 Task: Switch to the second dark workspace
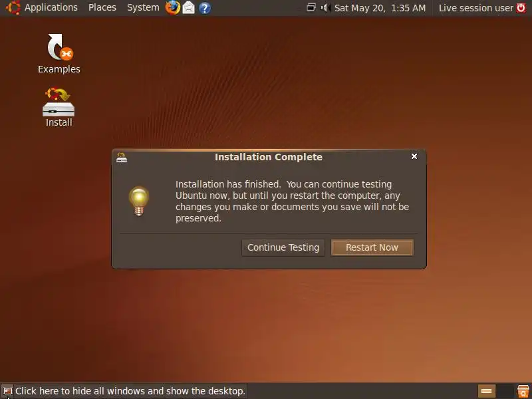click(x=505, y=391)
